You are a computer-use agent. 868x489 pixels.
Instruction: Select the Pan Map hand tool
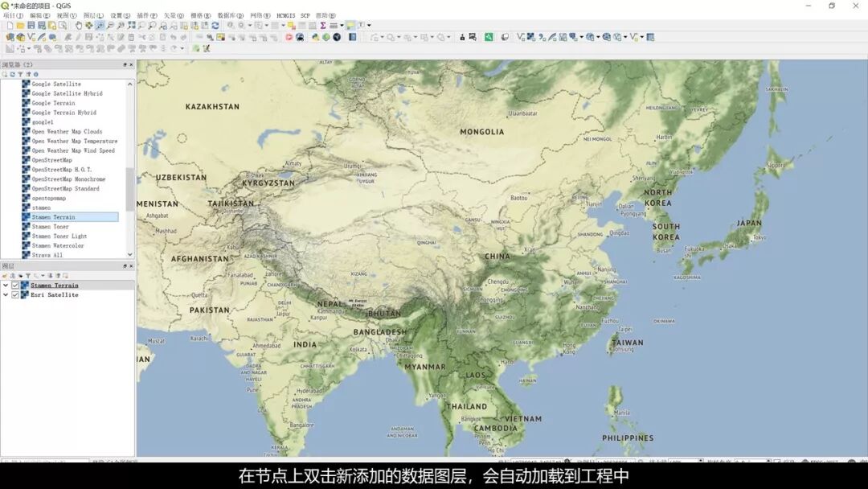[x=79, y=26]
